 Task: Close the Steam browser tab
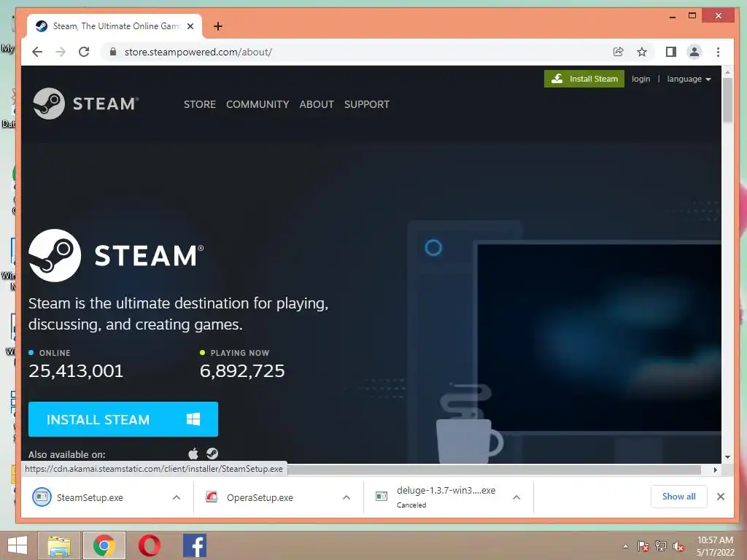click(190, 26)
